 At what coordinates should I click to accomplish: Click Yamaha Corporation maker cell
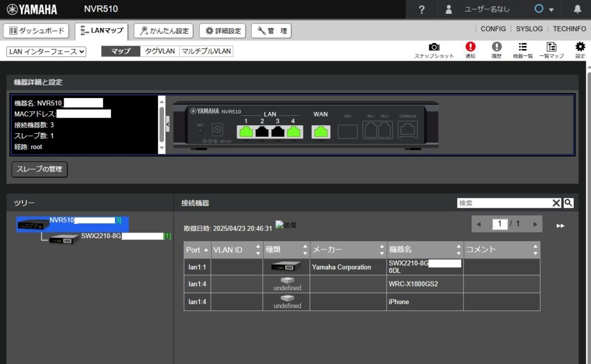(348, 267)
